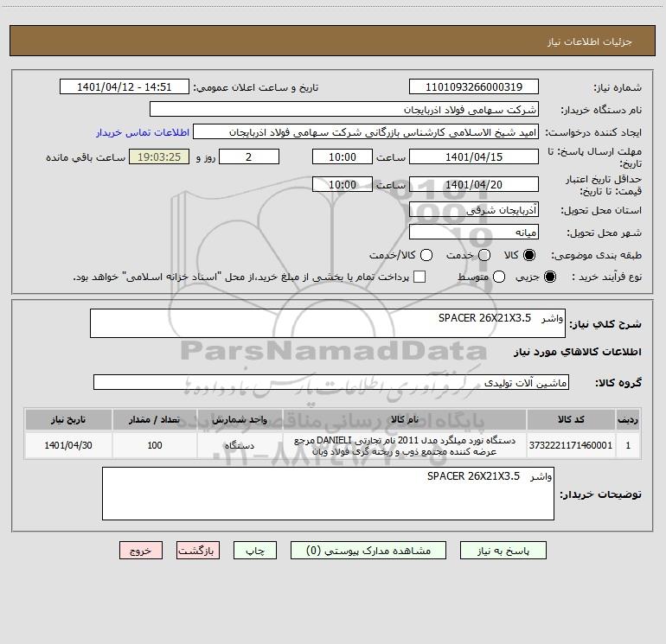Image resolution: width=666 pixels, height=644 pixels.
Task: Click the need date cell 1401/04/30
Action: (x=68, y=445)
